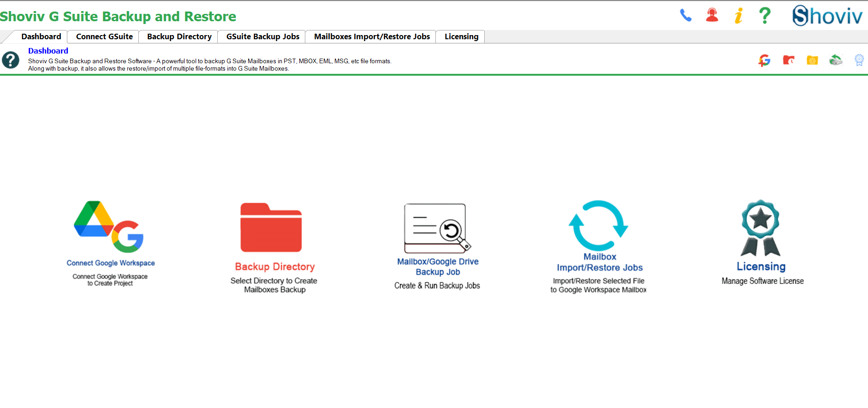Click the Shoviv logo
Screen dimensions: 868x408
(x=827, y=16)
